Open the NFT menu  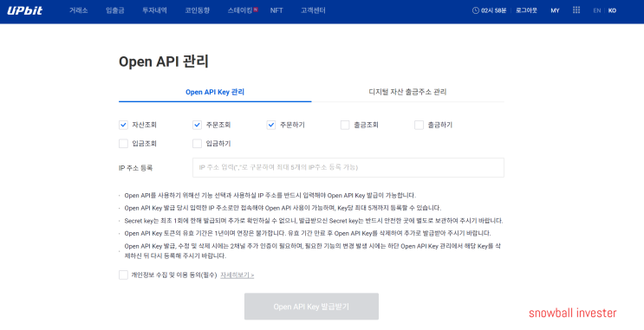tap(276, 10)
